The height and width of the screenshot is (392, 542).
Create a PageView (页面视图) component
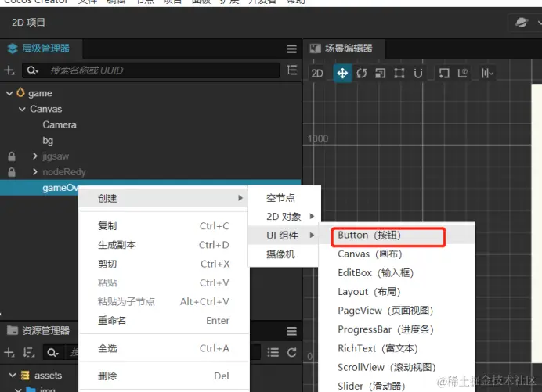point(396,311)
